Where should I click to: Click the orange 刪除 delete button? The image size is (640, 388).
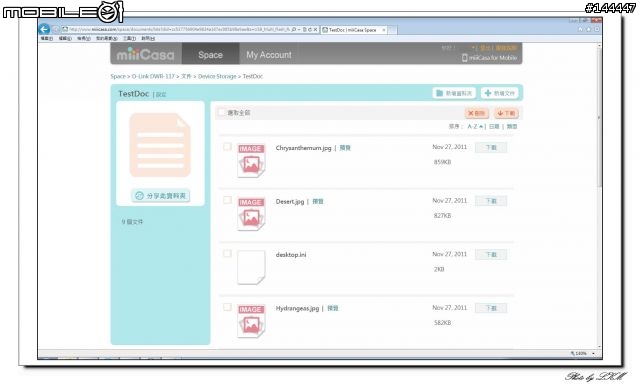point(477,113)
